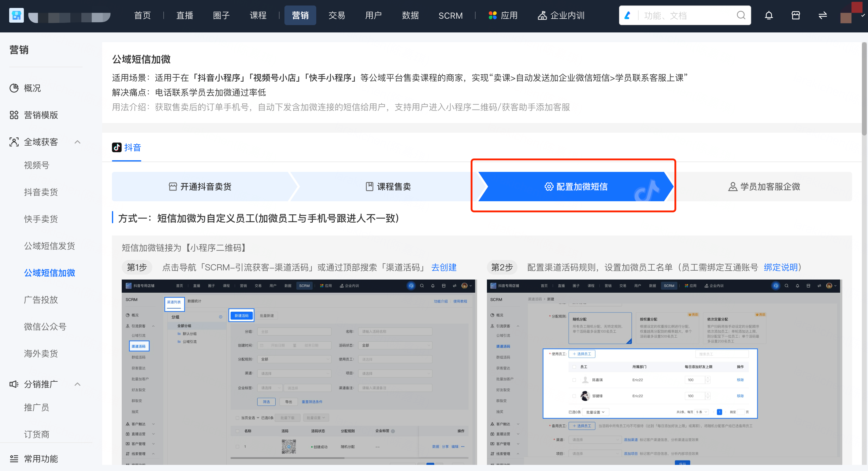This screenshot has height=471, width=868.
Task: Select the 营销 top menu
Action: [300, 16]
